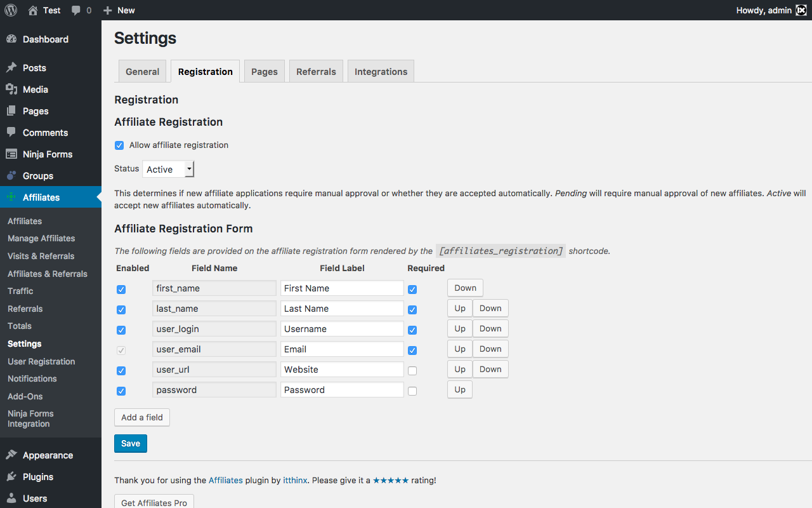Open the comments bubble in the admin bar

pos(76,11)
